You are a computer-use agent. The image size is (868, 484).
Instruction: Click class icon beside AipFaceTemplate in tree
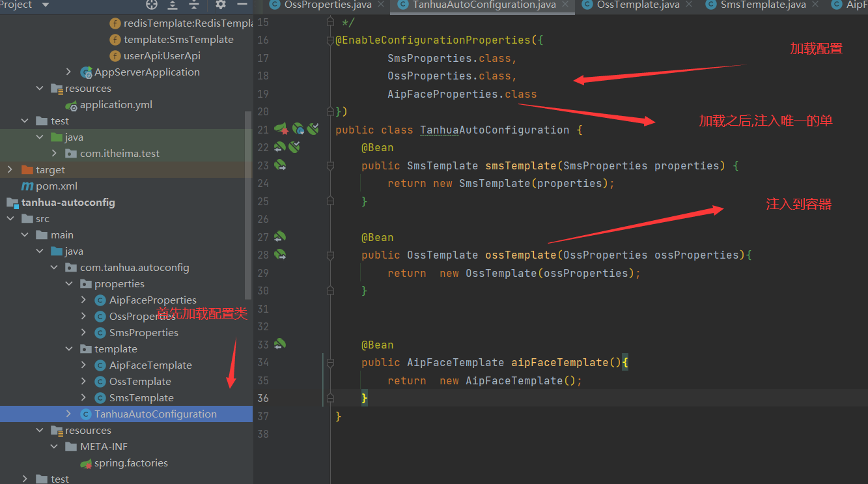point(100,365)
